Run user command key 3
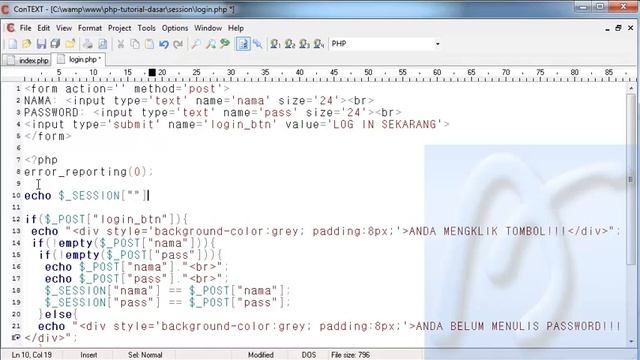The width and height of the screenshot is (640, 360). click(x=304, y=44)
